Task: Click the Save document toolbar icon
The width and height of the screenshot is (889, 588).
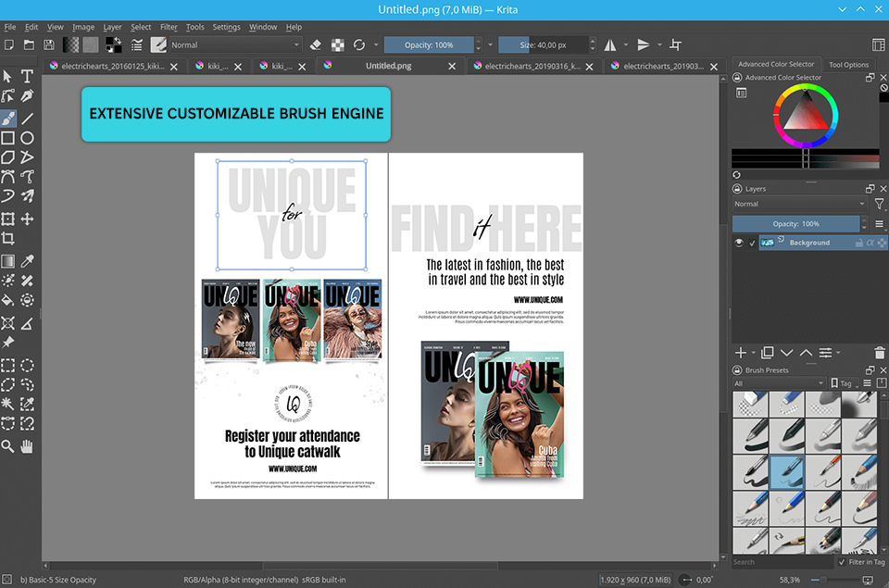Action: pyautogui.click(x=49, y=44)
